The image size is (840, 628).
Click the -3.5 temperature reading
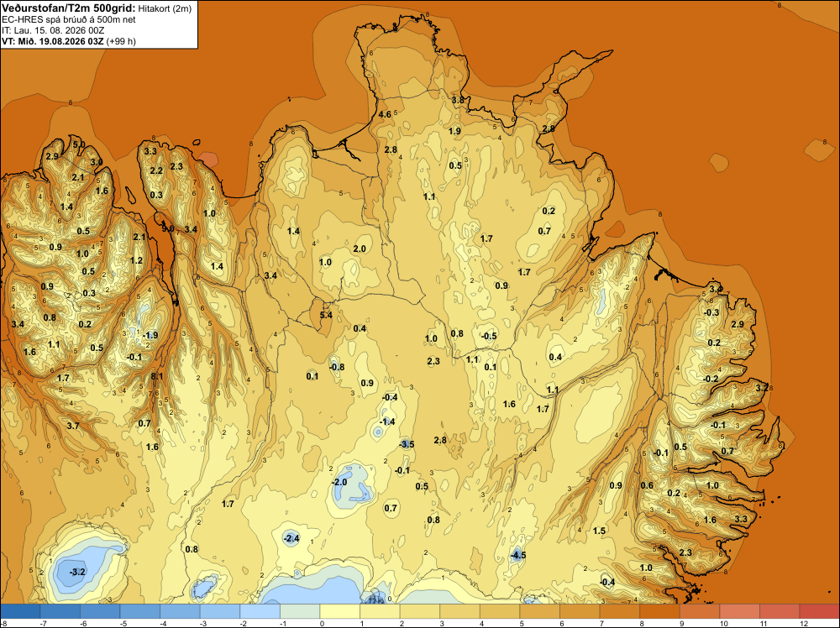click(407, 444)
